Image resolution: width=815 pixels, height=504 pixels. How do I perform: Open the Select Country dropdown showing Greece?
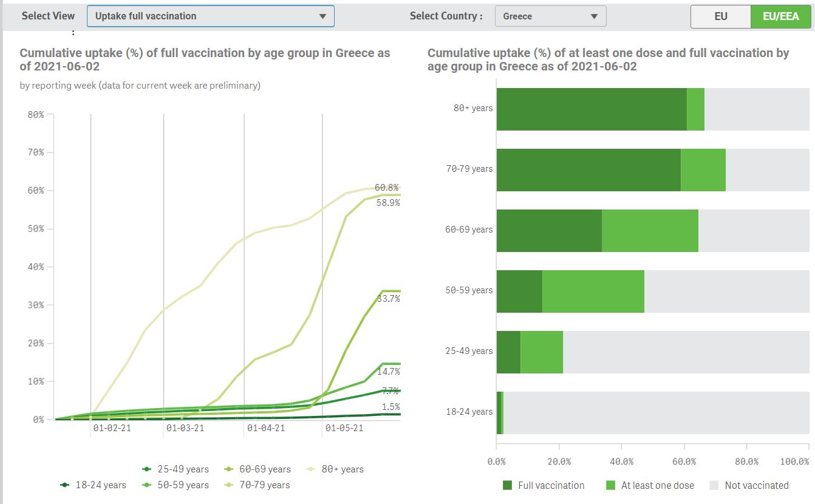[550, 16]
